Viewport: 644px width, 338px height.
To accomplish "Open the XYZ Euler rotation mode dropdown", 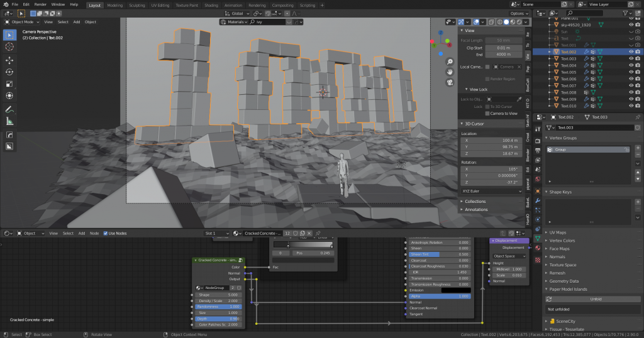I will [491, 190].
